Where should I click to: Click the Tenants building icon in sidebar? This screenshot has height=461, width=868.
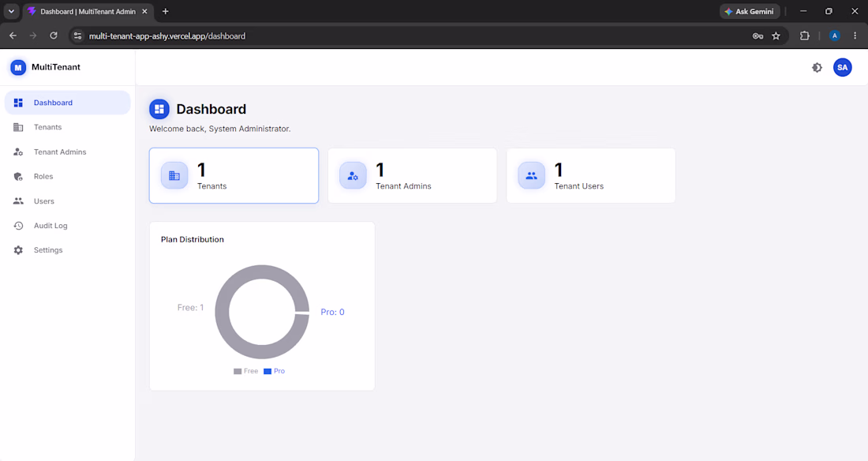[x=18, y=127]
